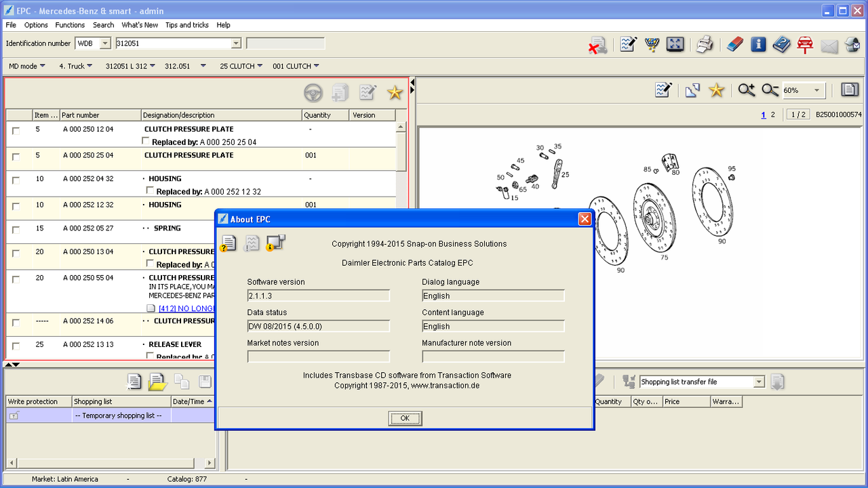Click the system info icon in About EPC dialog
Image resolution: width=868 pixels, height=488 pixels.
pyautogui.click(x=276, y=243)
